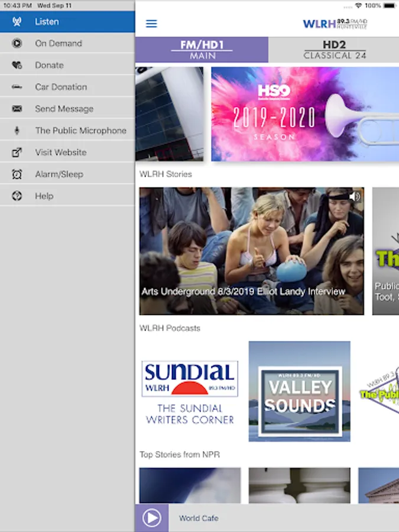Viewport: 399px width, 532px height.
Task: Tap the clock time in status bar
Action: click(x=18, y=5)
